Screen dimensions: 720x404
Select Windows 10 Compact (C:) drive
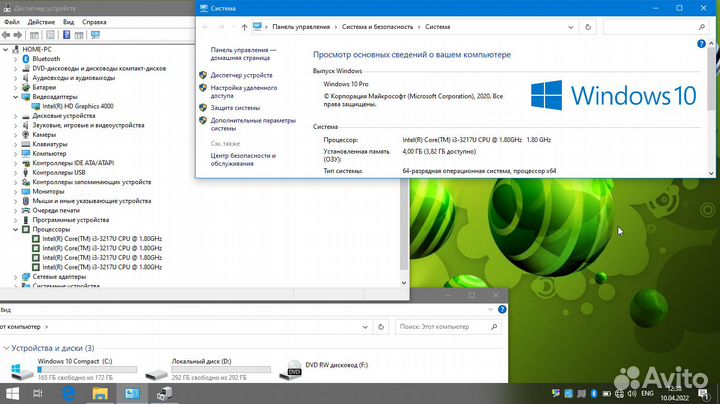click(74, 369)
